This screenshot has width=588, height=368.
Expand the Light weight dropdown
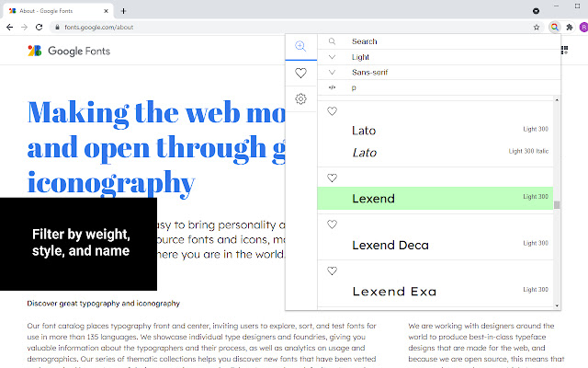tap(332, 57)
